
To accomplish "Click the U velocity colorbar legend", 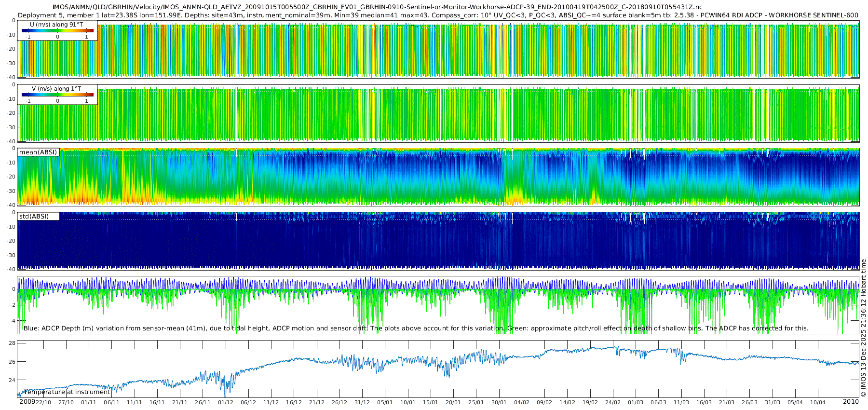I will pos(57,30).
